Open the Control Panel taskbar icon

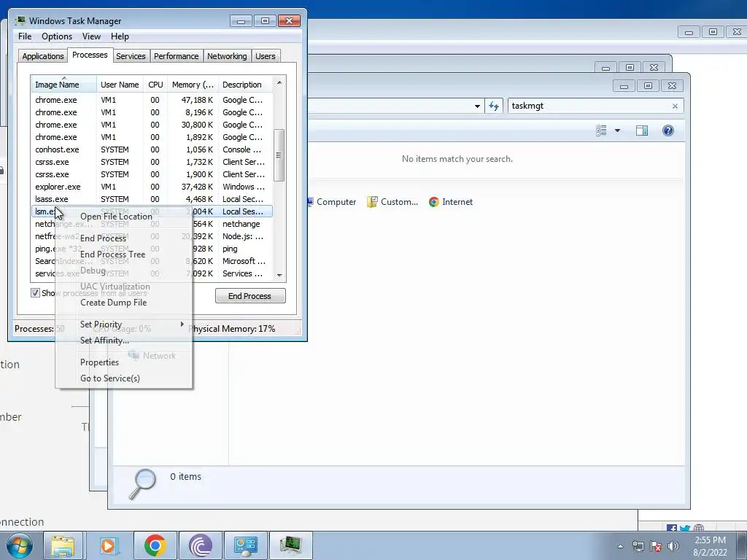click(x=245, y=545)
